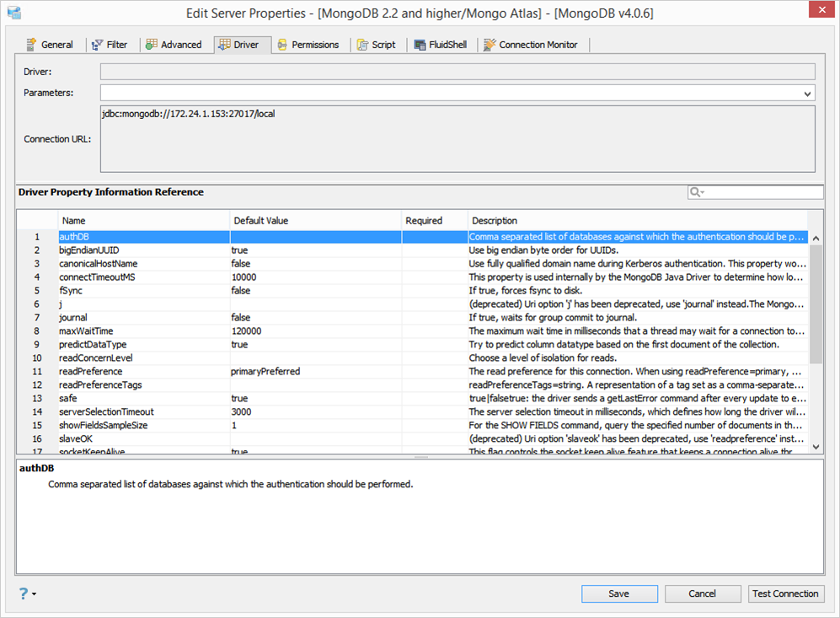Image resolution: width=840 pixels, height=618 pixels.
Task: Click the Permissions tab icon
Action: pos(282,45)
